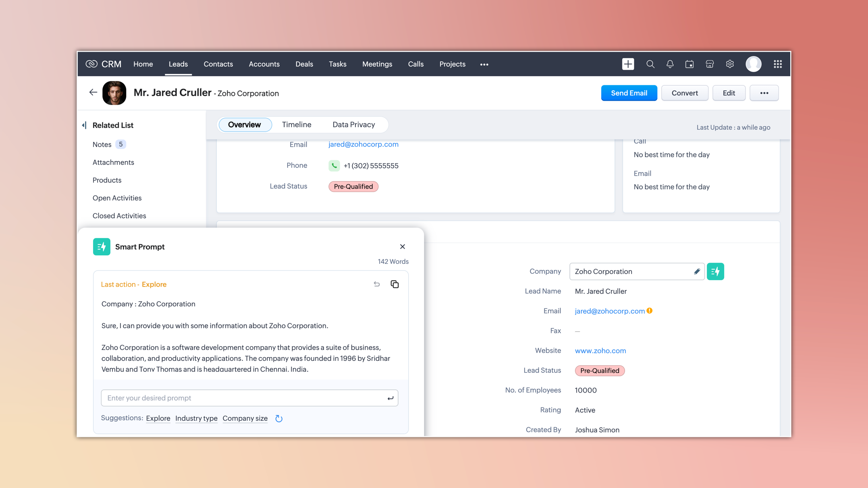Screen dimensions: 868x488
Task: Open the calendar icon in the top bar
Action: pos(689,64)
